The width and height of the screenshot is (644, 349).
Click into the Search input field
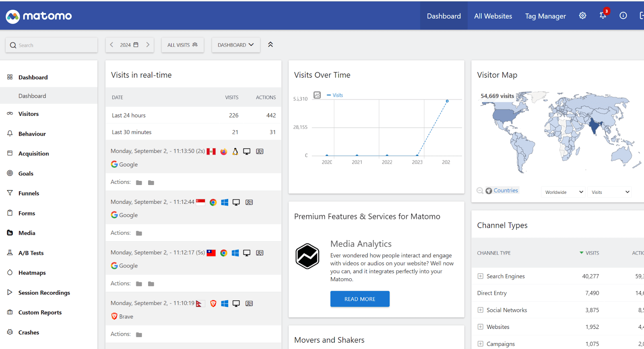(52, 45)
